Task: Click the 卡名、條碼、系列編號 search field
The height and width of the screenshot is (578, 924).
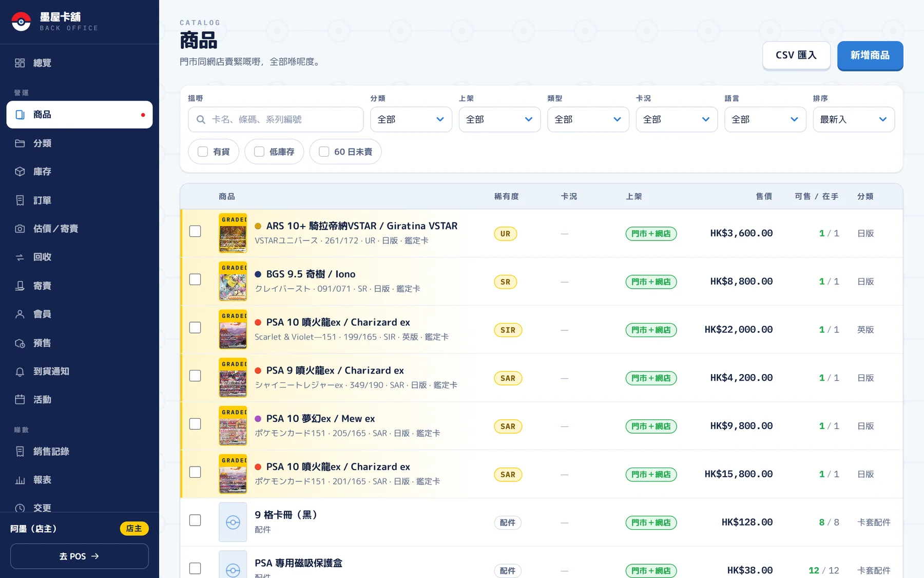Action: (x=276, y=119)
